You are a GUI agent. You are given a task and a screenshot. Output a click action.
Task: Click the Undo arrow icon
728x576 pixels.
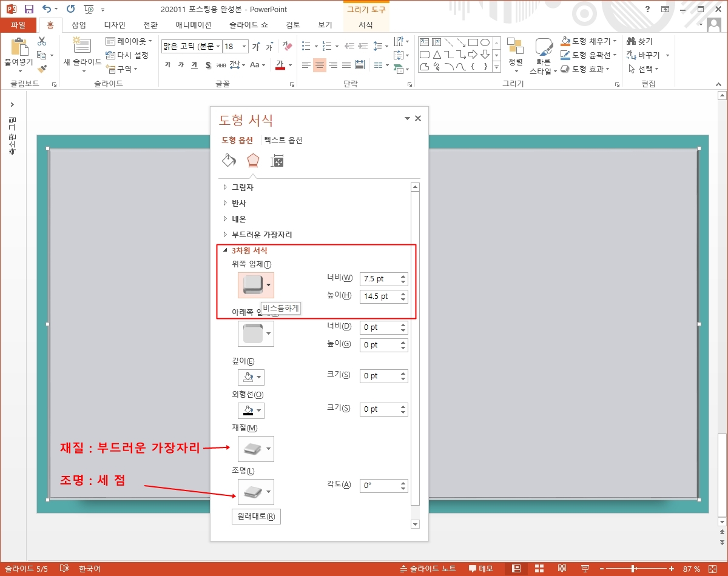pos(47,9)
